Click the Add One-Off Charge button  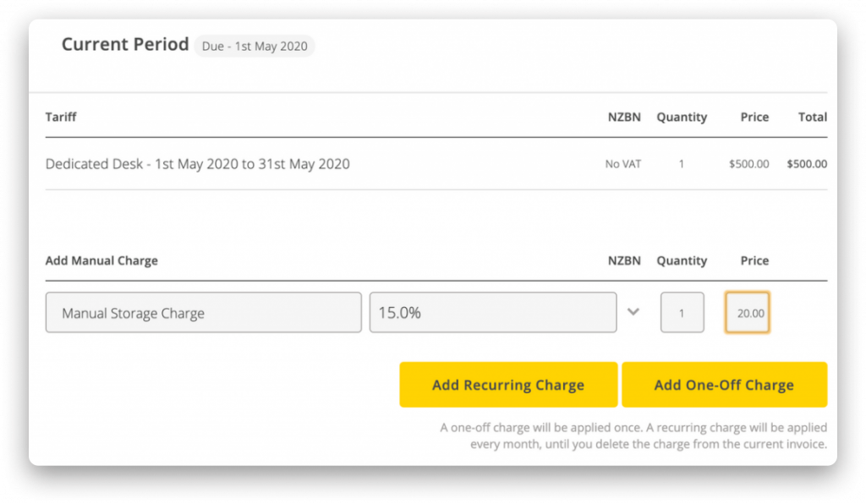(724, 385)
